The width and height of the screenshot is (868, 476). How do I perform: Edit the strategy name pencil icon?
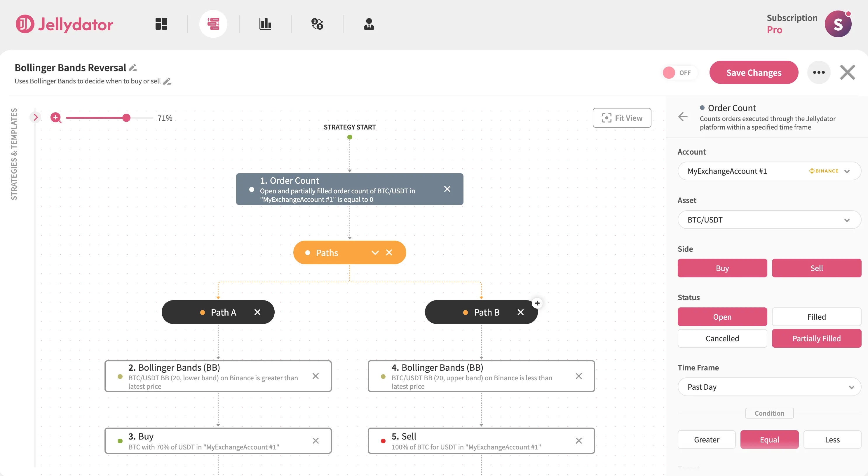click(x=133, y=68)
